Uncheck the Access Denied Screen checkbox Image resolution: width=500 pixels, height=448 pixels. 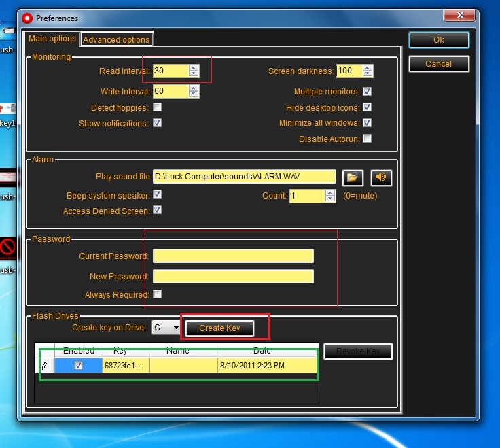(x=157, y=210)
